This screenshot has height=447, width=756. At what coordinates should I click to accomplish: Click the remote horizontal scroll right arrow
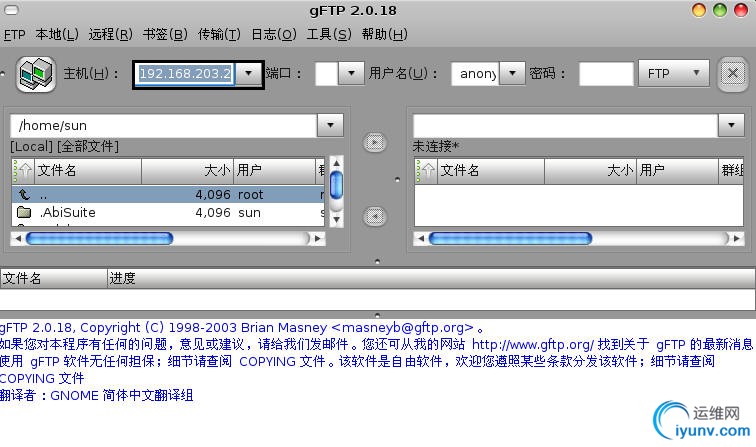click(x=736, y=238)
